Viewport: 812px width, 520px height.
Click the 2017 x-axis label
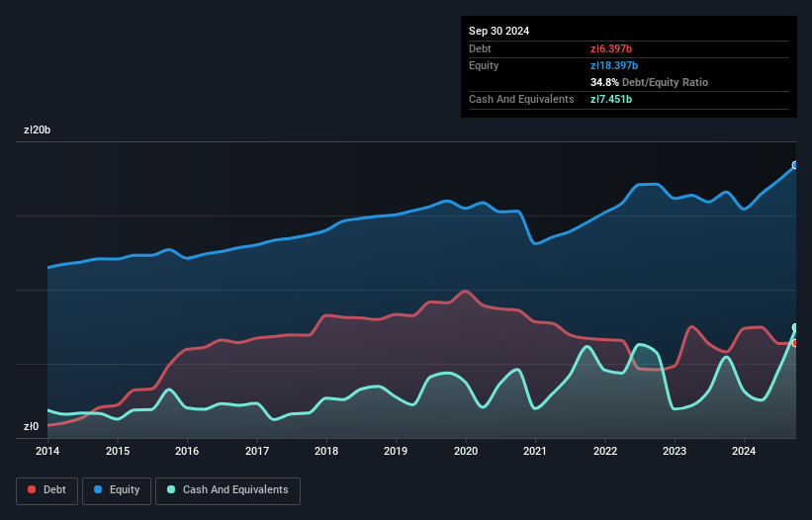click(257, 451)
